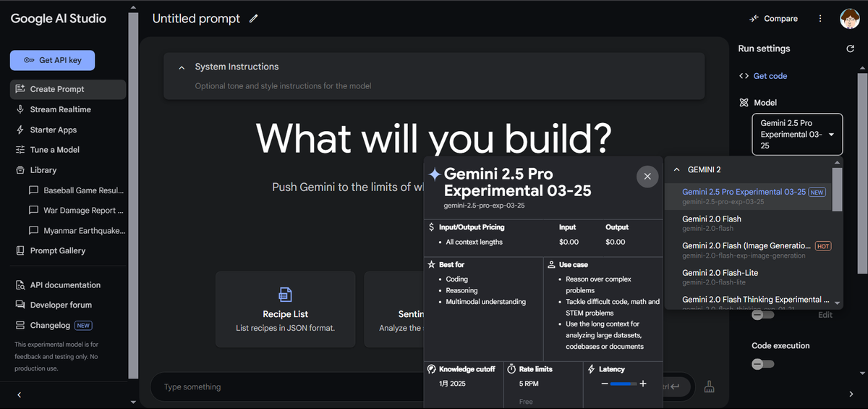Click the Edit link in run settings
The height and width of the screenshot is (409, 868).
tap(825, 315)
